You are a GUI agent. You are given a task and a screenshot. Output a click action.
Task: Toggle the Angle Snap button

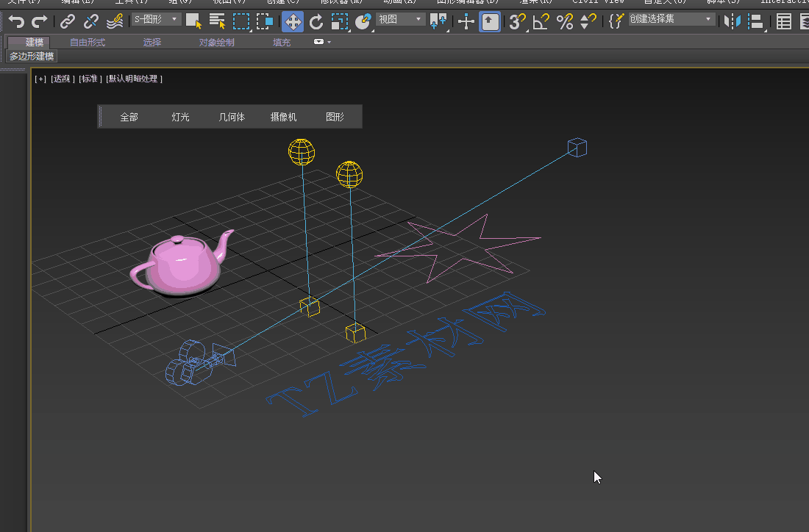click(541, 21)
